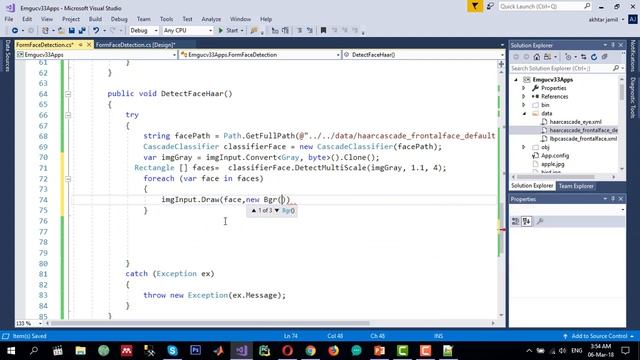Image resolution: width=640 pixels, height=360 pixels.
Task: Switch to FormFaceDetection.cs [Design] tab
Action: pos(136,45)
